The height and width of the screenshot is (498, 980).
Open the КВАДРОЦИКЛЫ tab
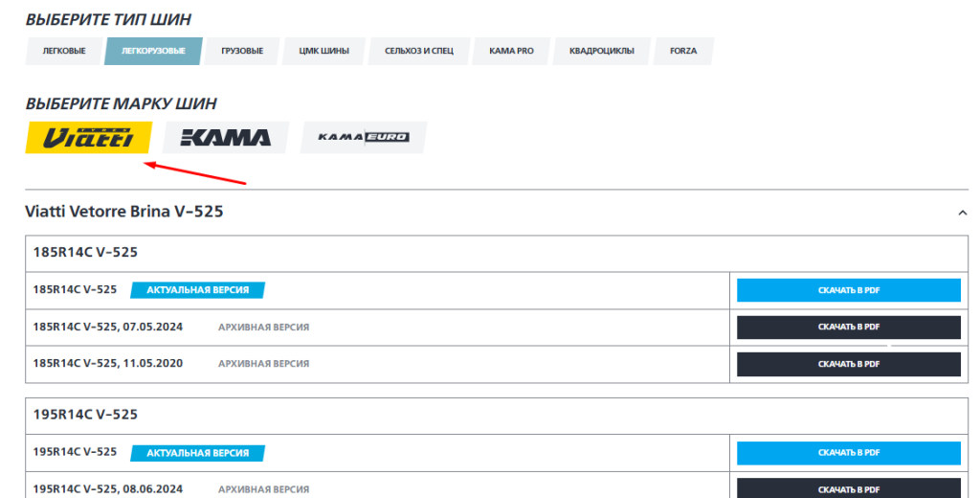601,51
